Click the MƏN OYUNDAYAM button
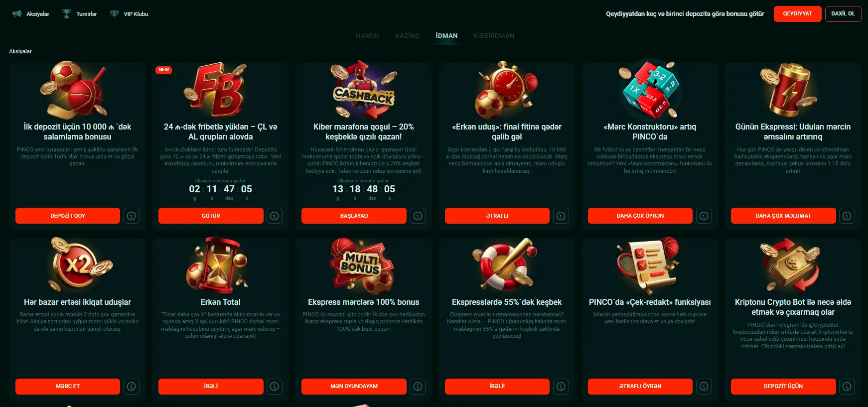The width and height of the screenshot is (868, 407). [354, 386]
